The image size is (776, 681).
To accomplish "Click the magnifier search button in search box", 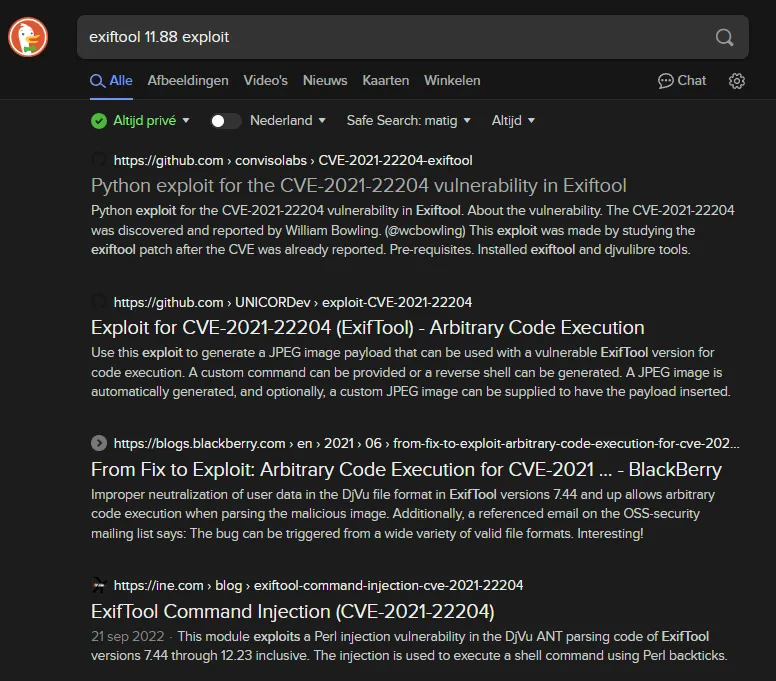I will 724,37.
